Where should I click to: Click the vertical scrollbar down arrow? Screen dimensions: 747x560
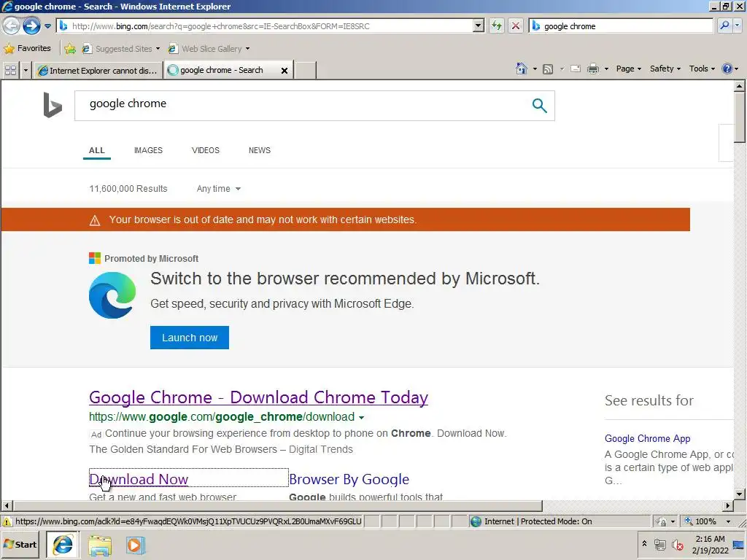[740, 494]
